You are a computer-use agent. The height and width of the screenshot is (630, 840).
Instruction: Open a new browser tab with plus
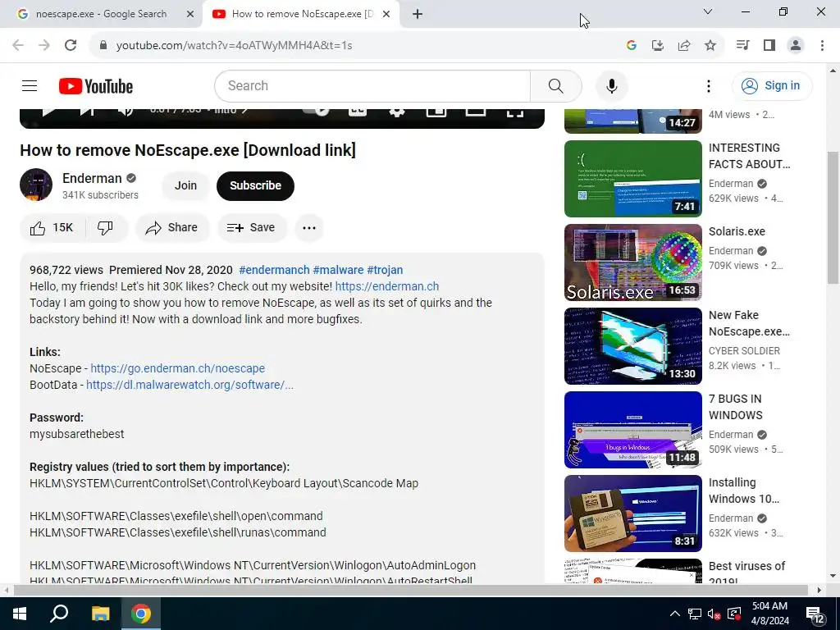tap(418, 14)
